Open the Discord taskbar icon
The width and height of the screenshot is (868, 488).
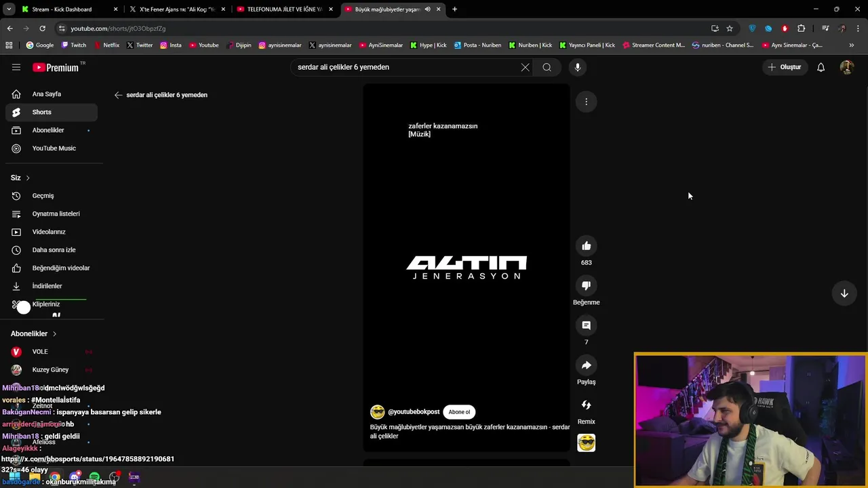[75, 477]
